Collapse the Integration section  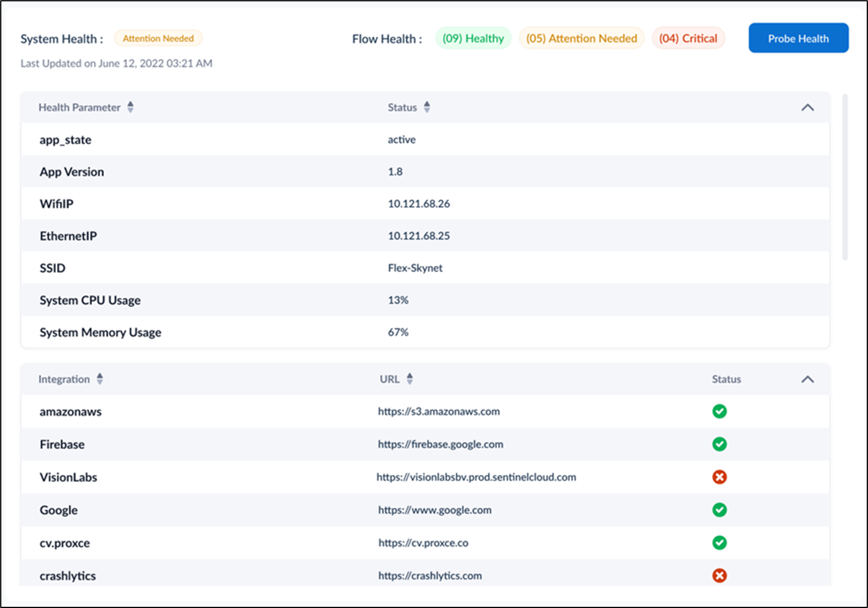tap(807, 379)
